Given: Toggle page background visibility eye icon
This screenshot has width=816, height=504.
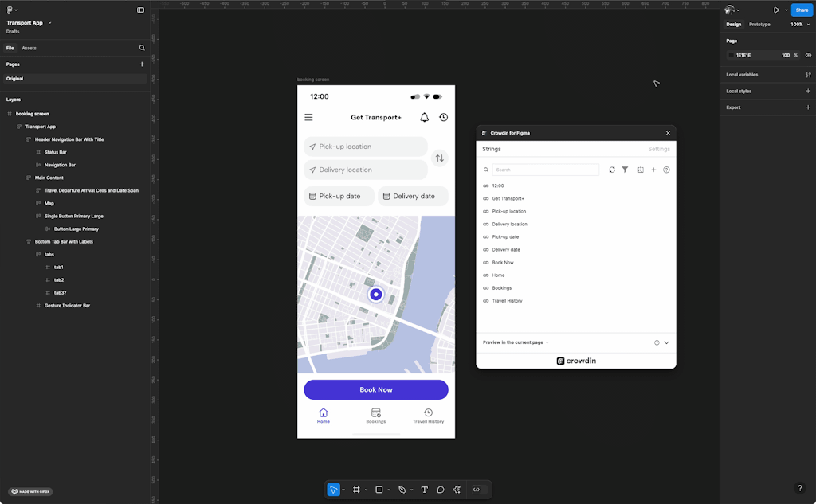Looking at the screenshot, I should [808, 55].
